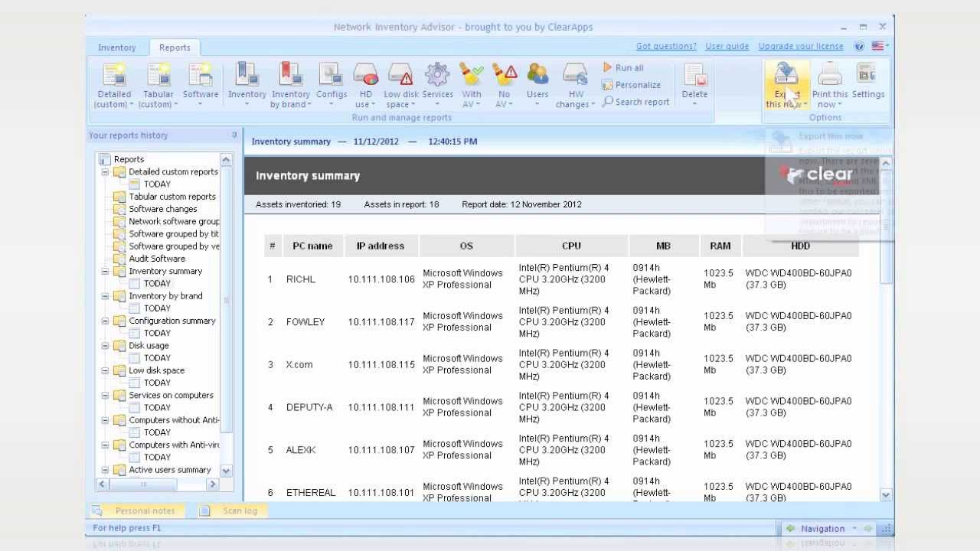Click history tree vertical scrollbar down arrow
The width and height of the screenshot is (980, 551).
pyautogui.click(x=226, y=471)
